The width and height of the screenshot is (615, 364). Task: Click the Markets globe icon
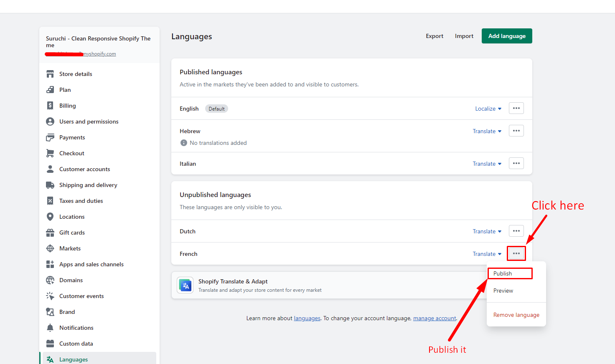50,248
